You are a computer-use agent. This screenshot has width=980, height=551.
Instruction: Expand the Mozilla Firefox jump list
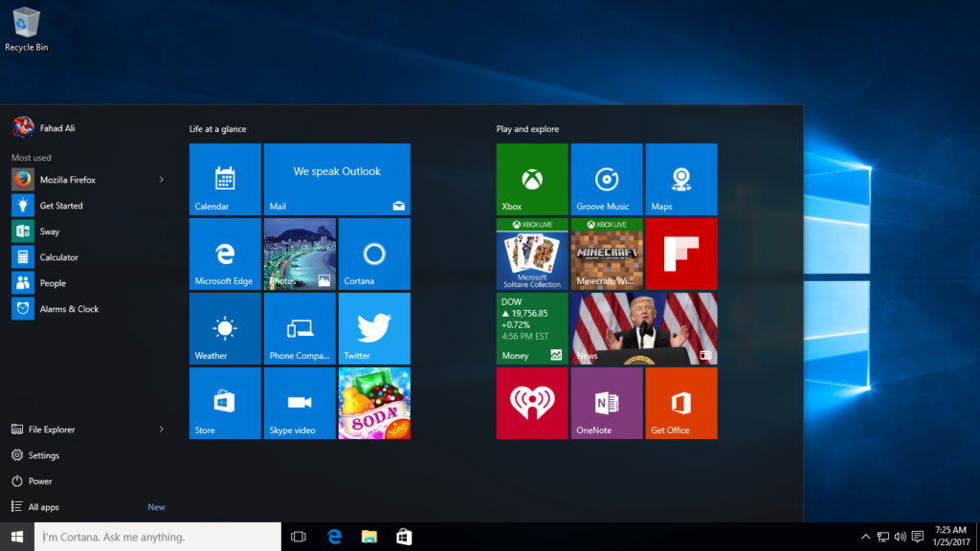[163, 179]
